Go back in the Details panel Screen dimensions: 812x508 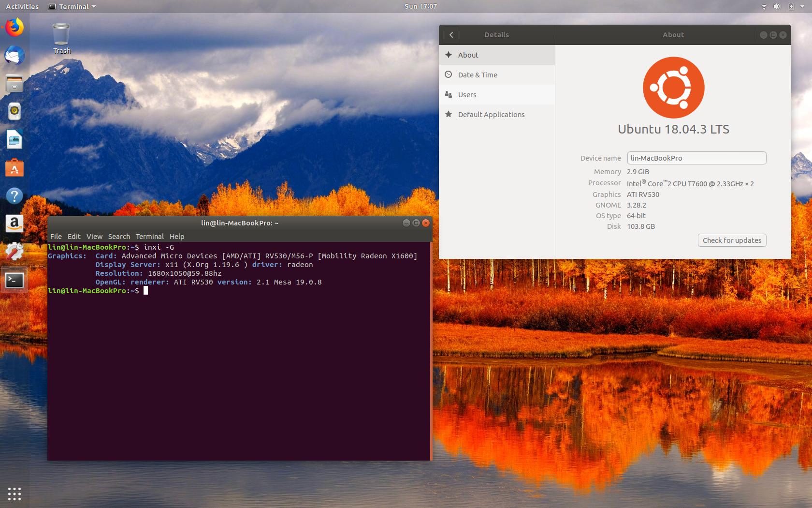(451, 35)
